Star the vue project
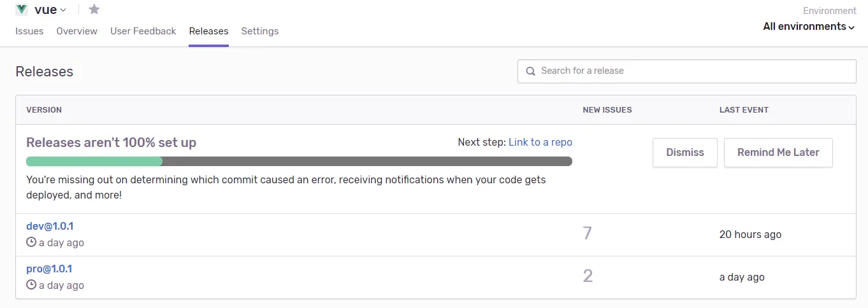The height and width of the screenshot is (308, 868). pos(94,10)
